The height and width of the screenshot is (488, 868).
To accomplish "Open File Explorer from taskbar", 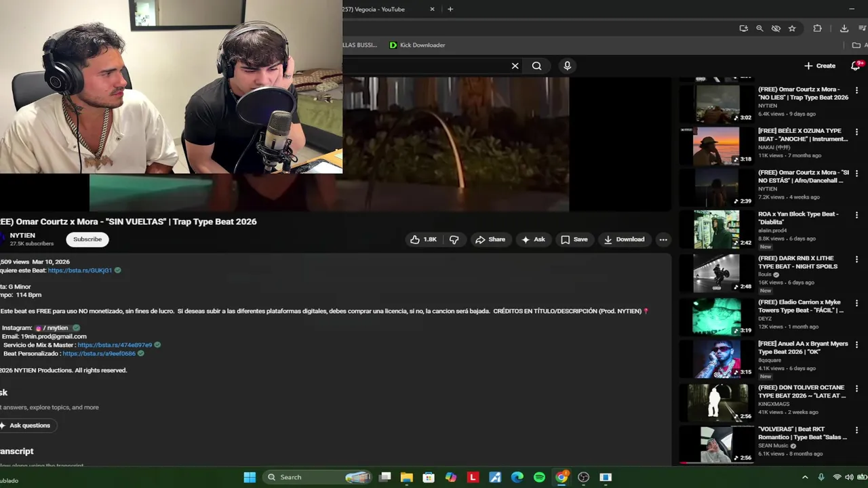I will pyautogui.click(x=407, y=477).
